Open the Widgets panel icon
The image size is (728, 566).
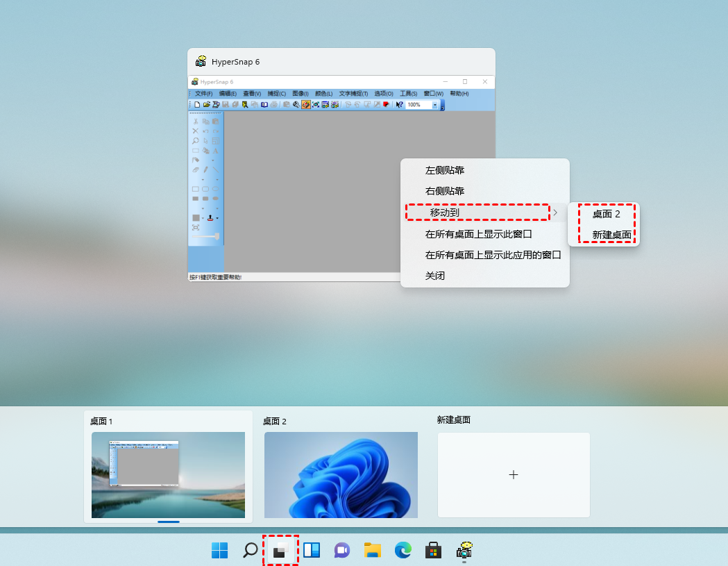(312, 550)
